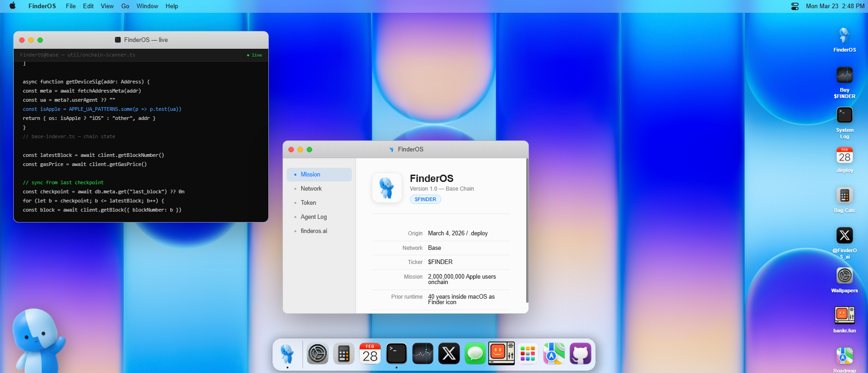Image resolution: width=868 pixels, height=373 pixels.
Task: Select Network in the FinderOS sidebar
Action: 319,189
